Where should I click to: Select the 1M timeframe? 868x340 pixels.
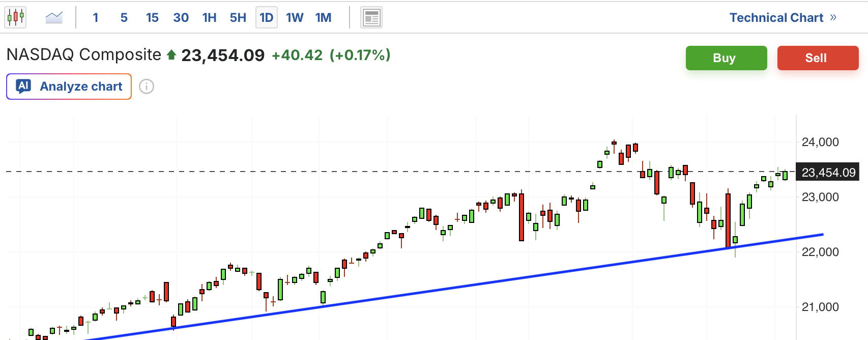[323, 18]
